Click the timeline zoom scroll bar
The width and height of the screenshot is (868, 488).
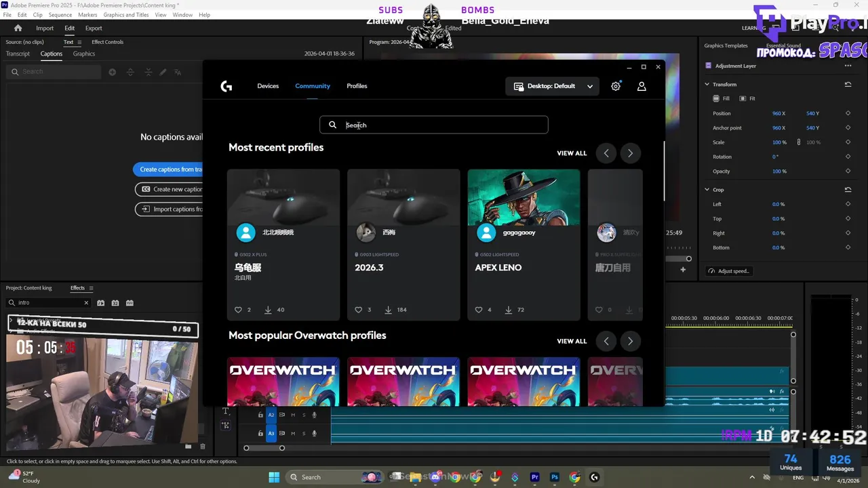(x=264, y=448)
